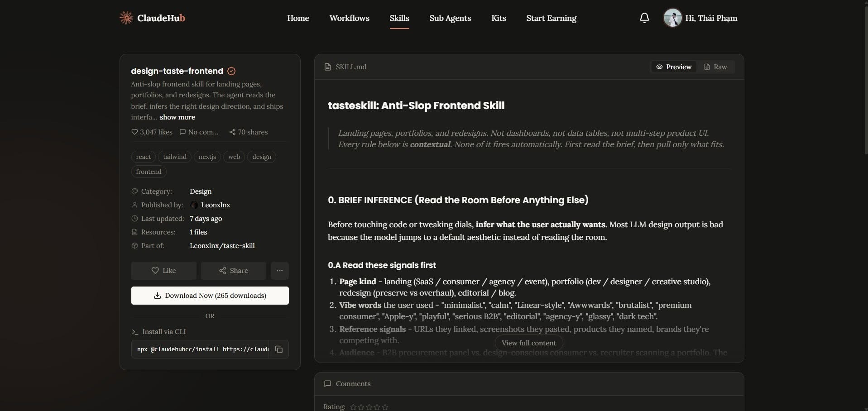The height and width of the screenshot is (411, 868).
Task: Click the verified badge beside design-taste-frontend
Action: pos(231,71)
